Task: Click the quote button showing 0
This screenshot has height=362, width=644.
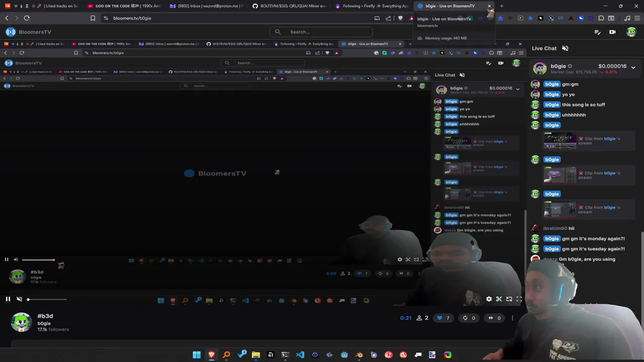Action: [495, 318]
